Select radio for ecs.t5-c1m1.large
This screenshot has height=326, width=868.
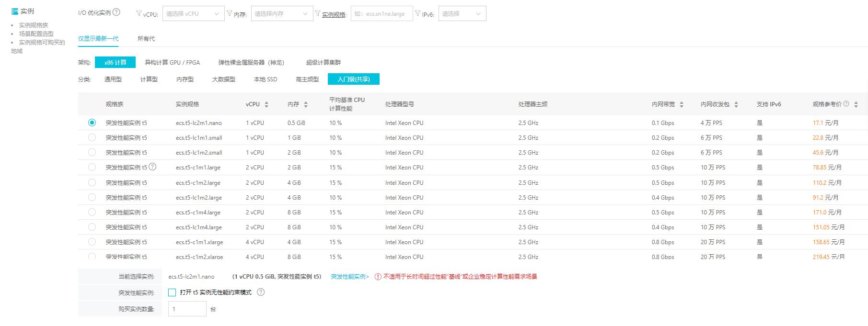pyautogui.click(x=92, y=167)
